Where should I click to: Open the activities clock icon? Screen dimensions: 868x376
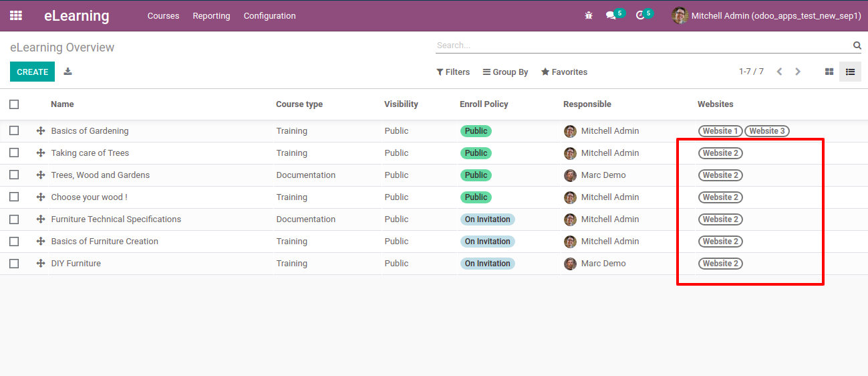click(640, 15)
